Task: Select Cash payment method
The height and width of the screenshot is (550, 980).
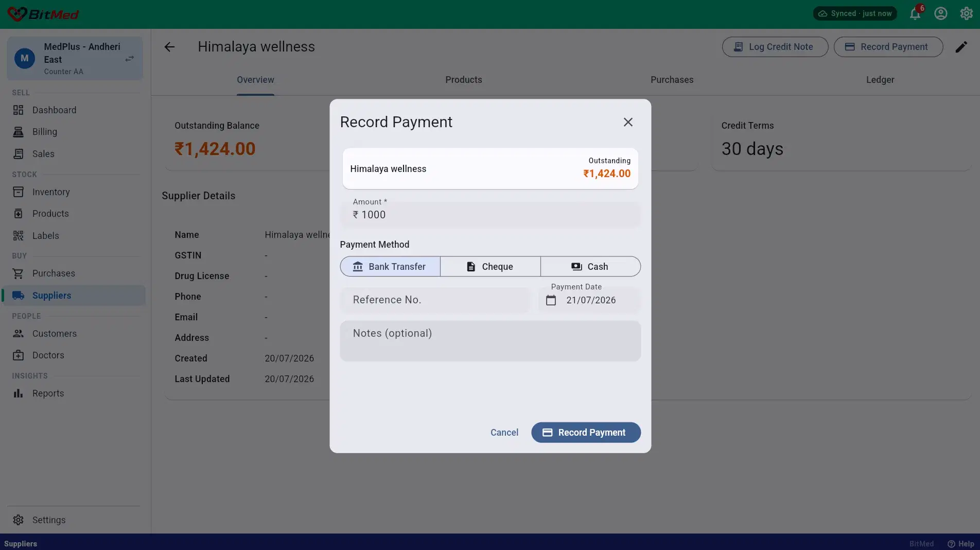Action: 590,267
